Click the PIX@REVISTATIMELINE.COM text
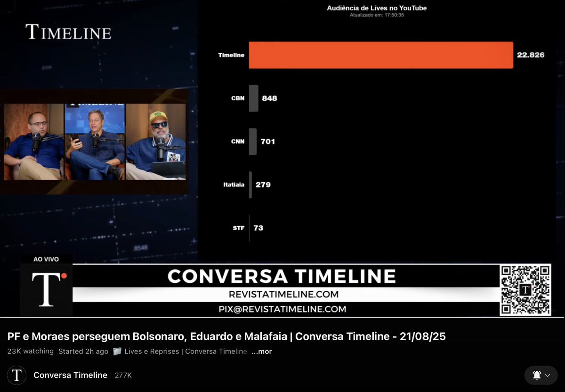 pyautogui.click(x=282, y=309)
